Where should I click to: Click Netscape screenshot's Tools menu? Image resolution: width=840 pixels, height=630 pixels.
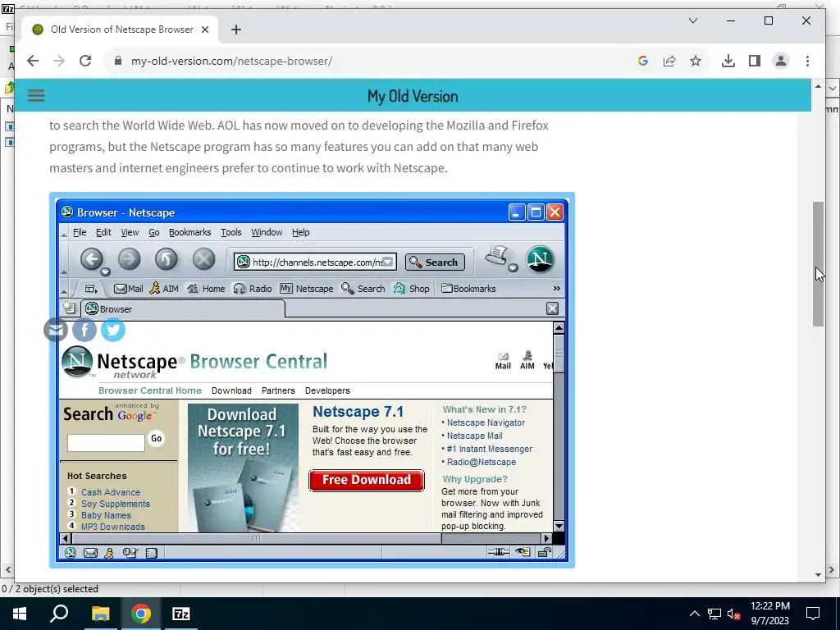pyautogui.click(x=231, y=232)
